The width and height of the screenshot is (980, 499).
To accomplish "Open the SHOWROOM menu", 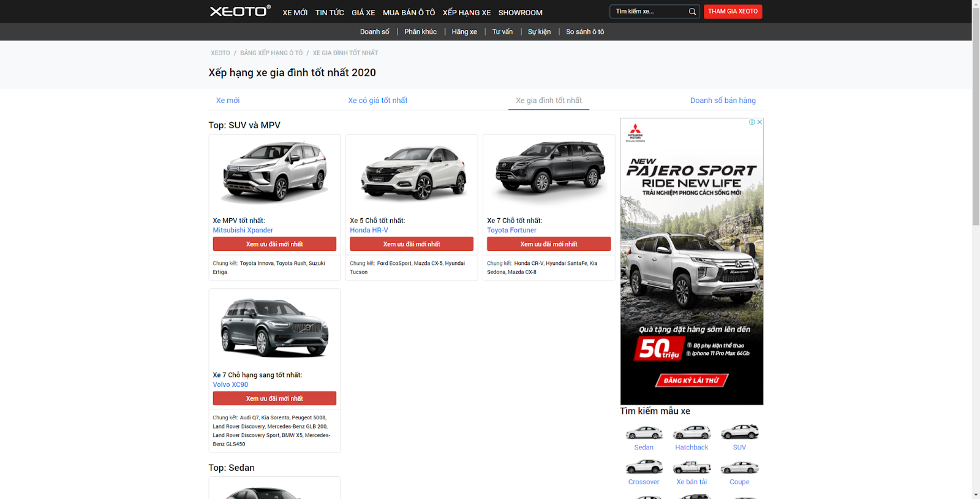I will click(x=520, y=12).
